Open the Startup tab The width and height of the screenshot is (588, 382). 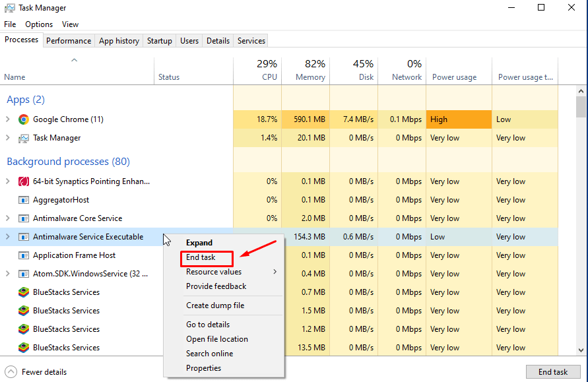(160, 41)
